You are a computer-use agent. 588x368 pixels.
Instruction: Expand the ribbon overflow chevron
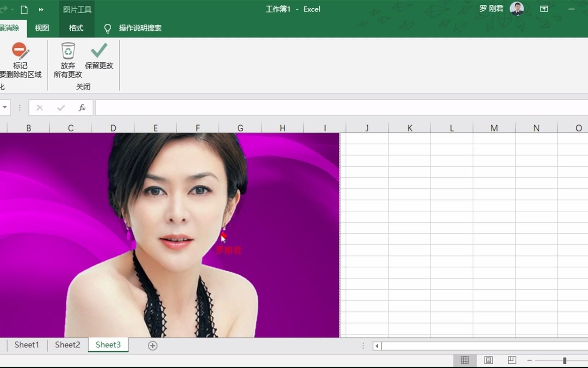(x=41, y=10)
